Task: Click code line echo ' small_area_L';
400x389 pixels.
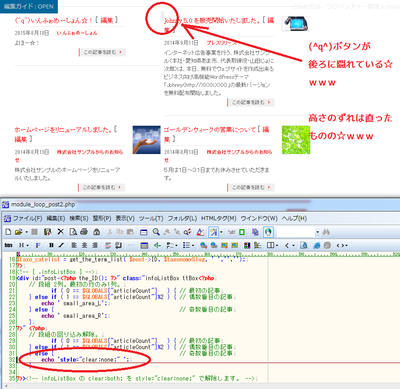Action: click(75, 303)
